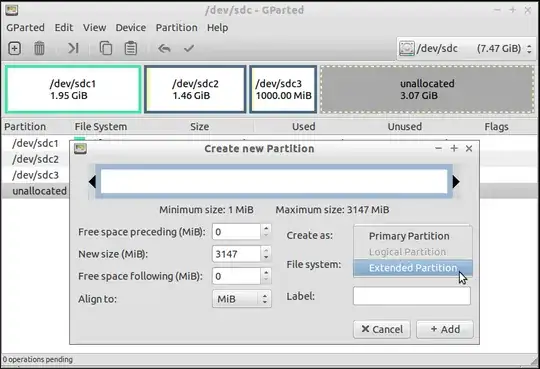Screen dimensions: 540x369
Task: Open the Edit menu
Action: 64,28
